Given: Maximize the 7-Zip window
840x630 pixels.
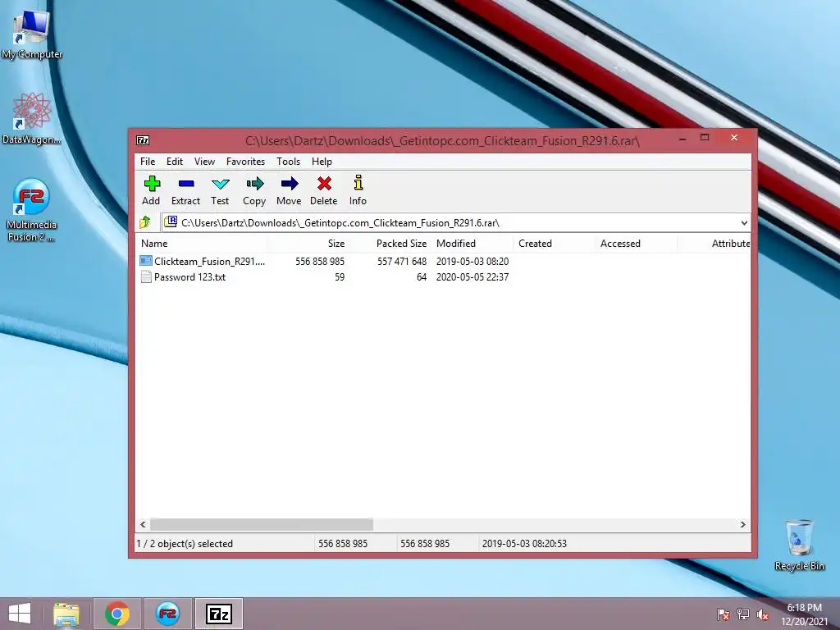Looking at the screenshot, I should tap(705, 138).
